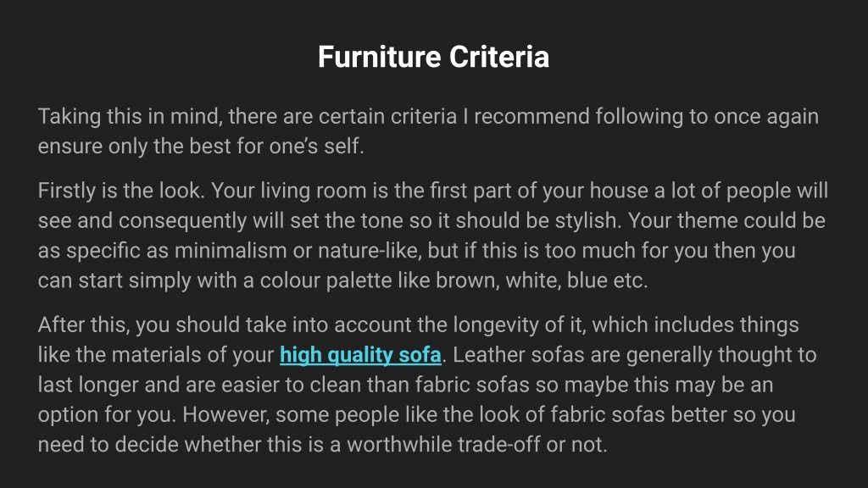Click the 'Furniture Criteria' heading

433,57
